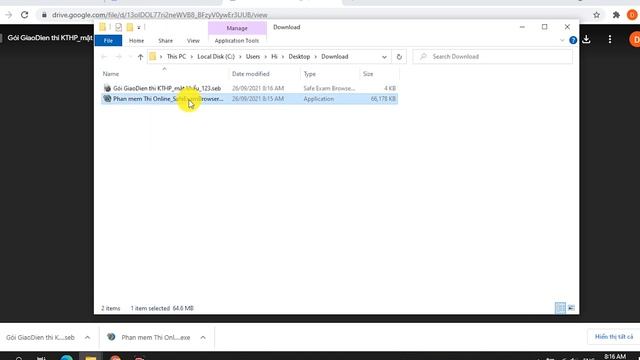Click Safe Exam Browser application icon
Screen dimensions: 640x360
coord(107,99)
